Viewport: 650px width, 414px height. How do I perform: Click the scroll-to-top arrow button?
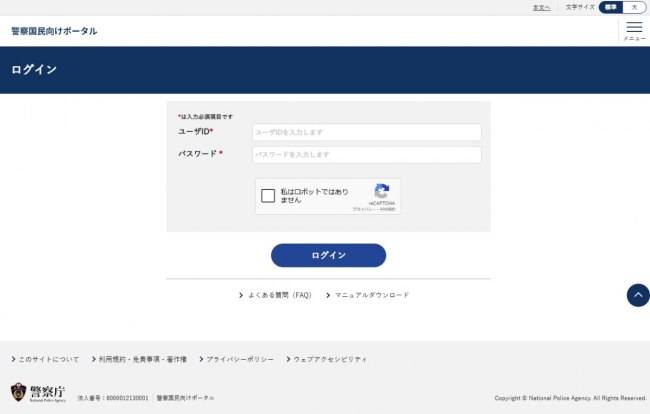[637, 295]
